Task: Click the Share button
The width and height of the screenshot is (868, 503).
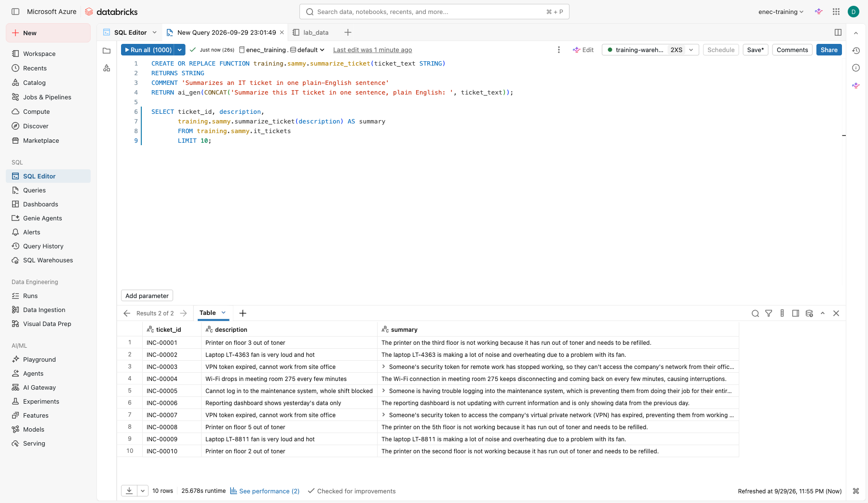Action: tap(829, 50)
